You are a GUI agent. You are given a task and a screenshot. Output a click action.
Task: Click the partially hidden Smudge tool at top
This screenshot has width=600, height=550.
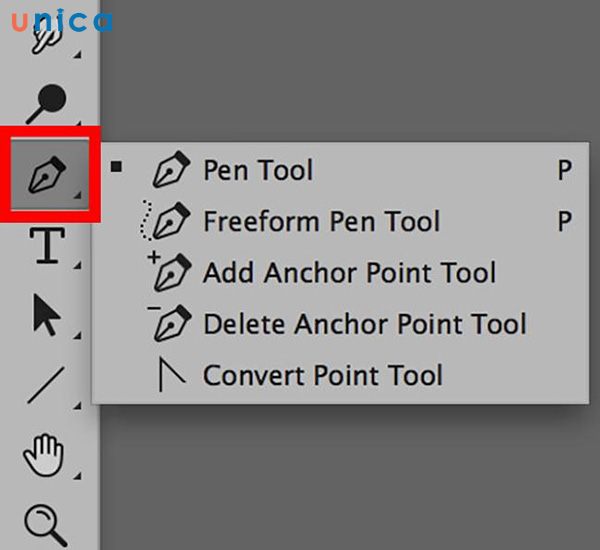[44, 40]
